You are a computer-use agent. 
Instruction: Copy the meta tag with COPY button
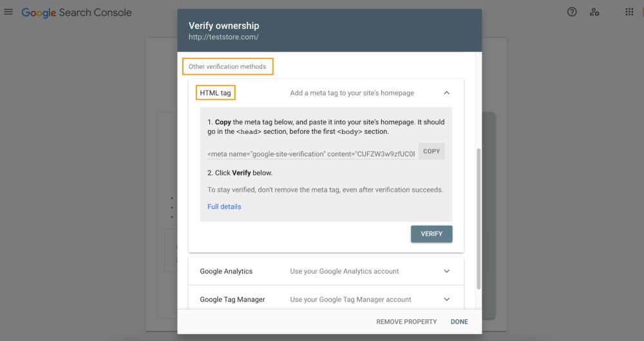[431, 151]
